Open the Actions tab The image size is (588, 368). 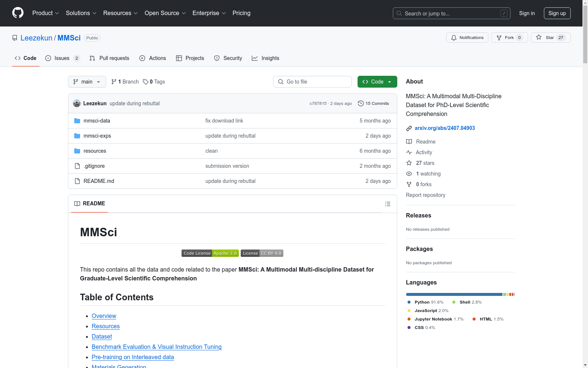click(x=153, y=58)
